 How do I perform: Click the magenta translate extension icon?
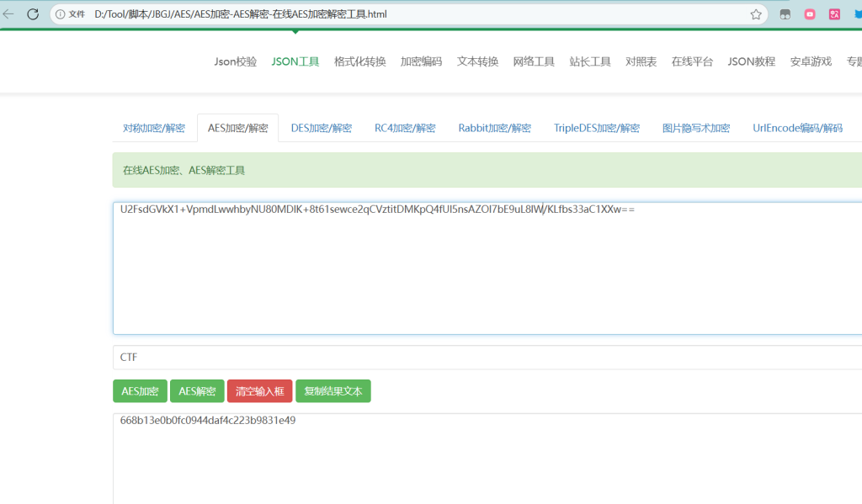click(834, 14)
